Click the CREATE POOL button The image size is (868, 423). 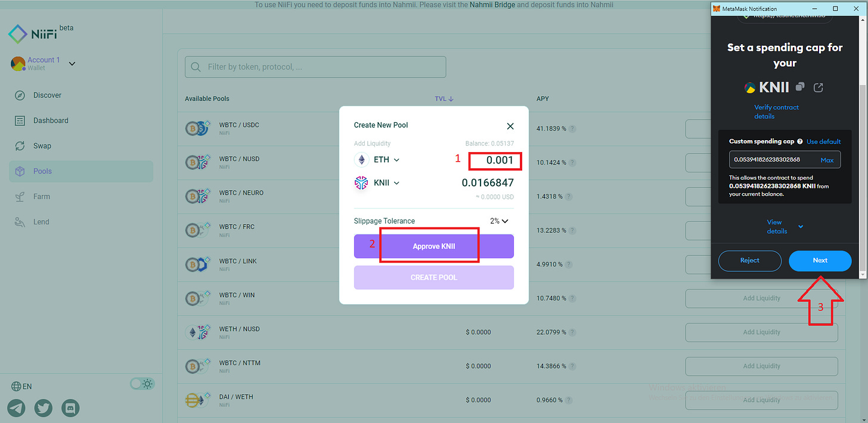point(434,277)
